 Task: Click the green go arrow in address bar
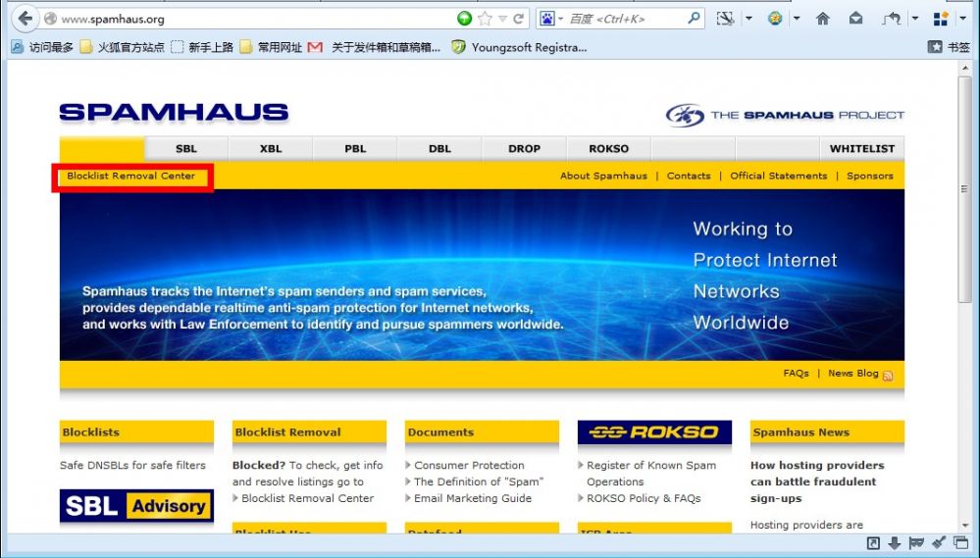click(464, 19)
